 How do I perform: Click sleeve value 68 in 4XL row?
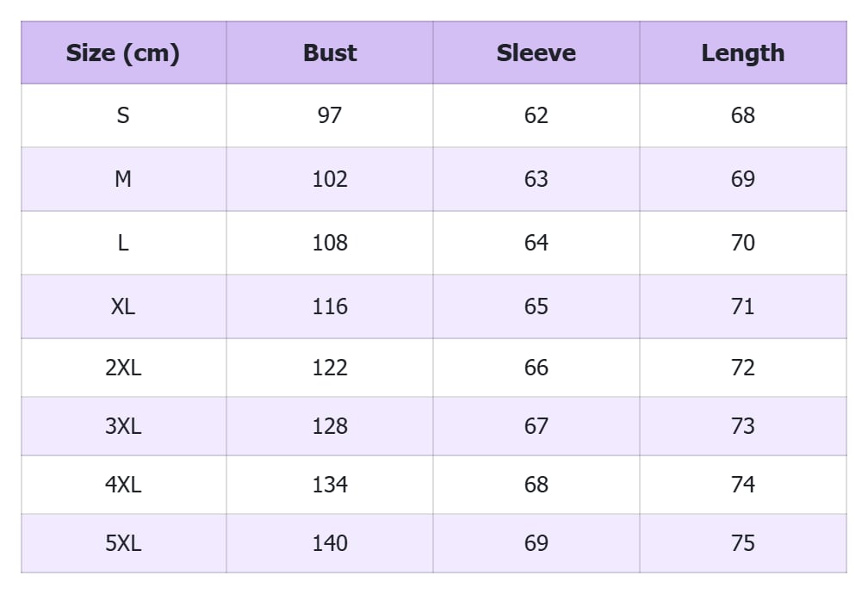(536, 485)
